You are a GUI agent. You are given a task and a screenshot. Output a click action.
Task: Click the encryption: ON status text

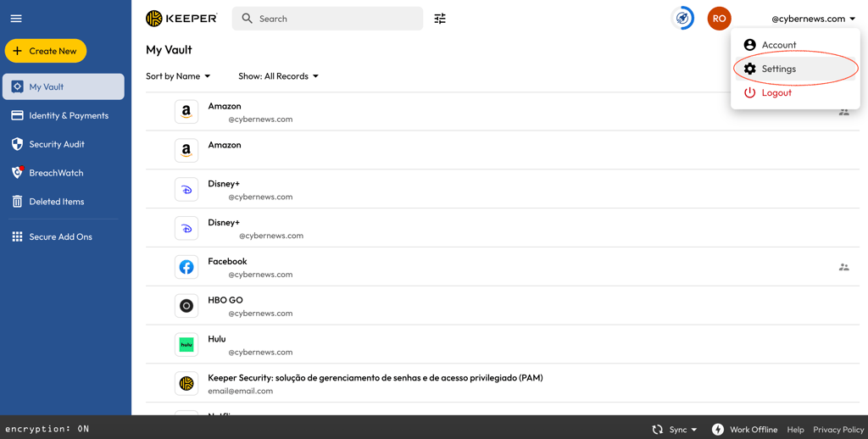[47, 429]
